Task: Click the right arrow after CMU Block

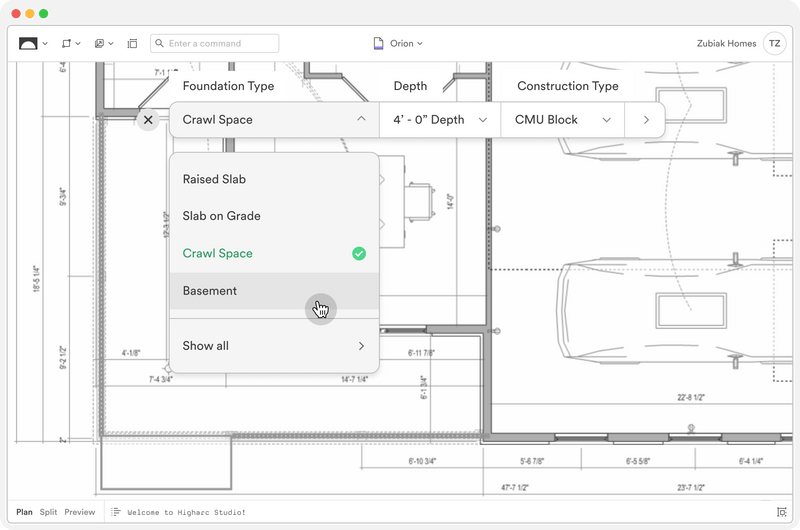Action: 646,120
